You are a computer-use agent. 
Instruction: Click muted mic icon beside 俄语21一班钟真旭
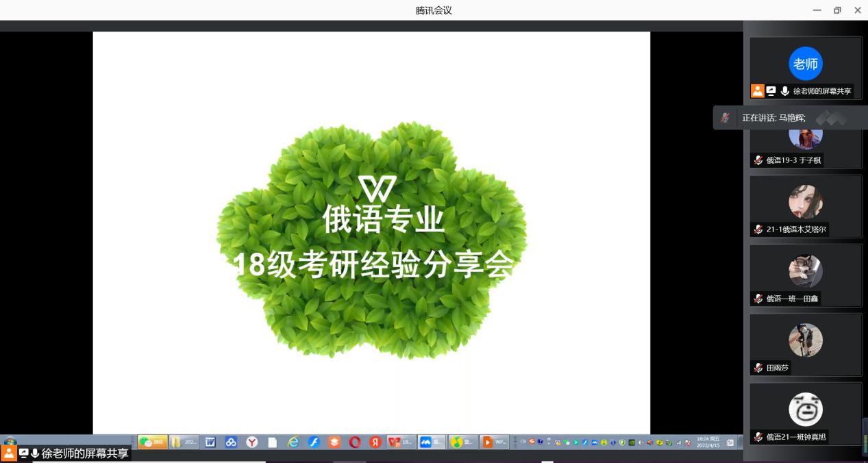click(x=758, y=437)
